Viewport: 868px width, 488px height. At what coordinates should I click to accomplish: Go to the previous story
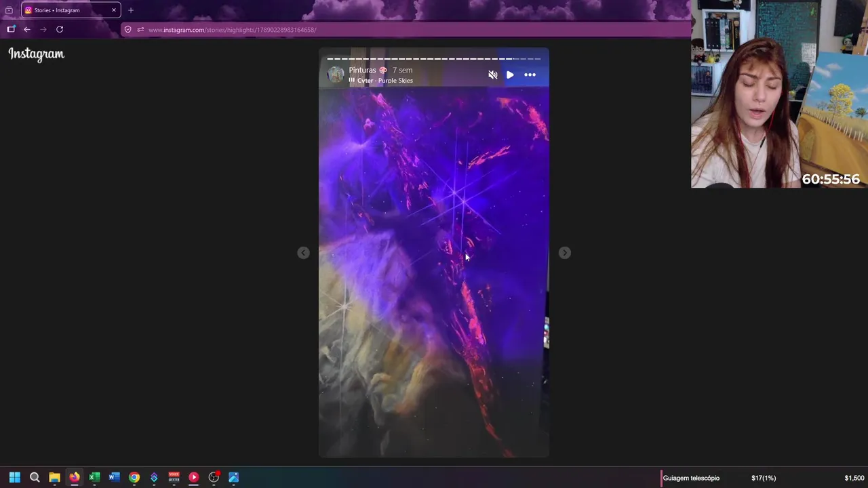click(303, 253)
